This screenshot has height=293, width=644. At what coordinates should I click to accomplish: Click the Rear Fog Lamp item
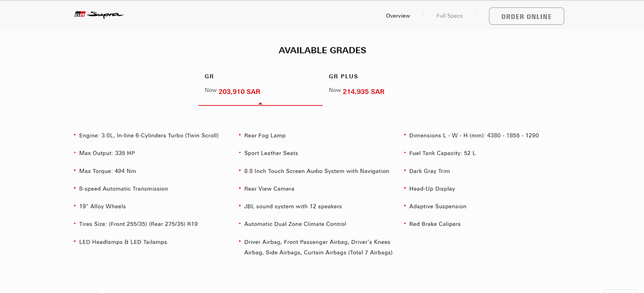pyautogui.click(x=265, y=136)
